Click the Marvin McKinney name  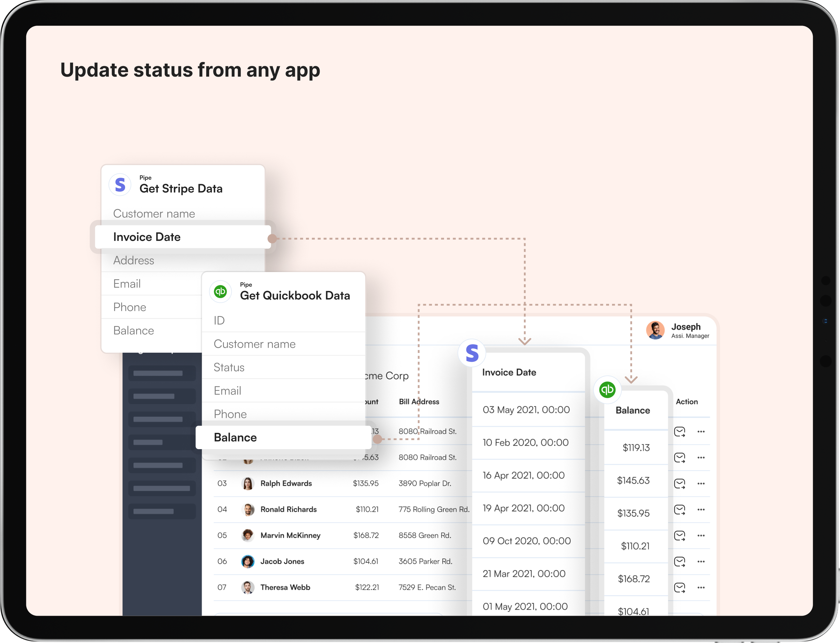pos(291,536)
